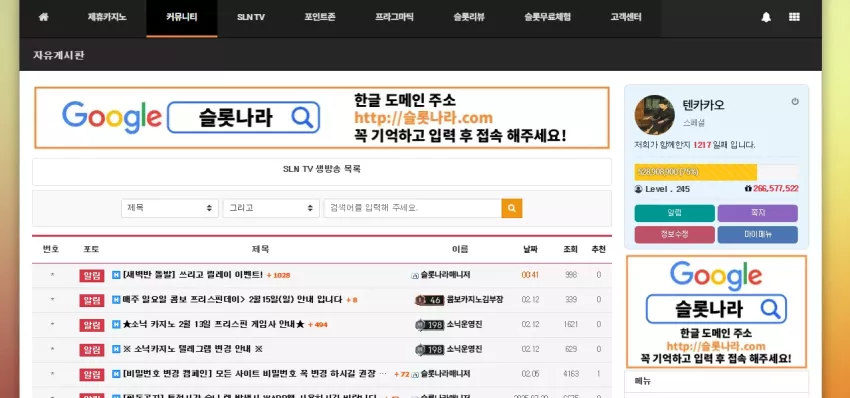Click the point gift icon beside 266,577,522
Image resolution: width=850 pixels, height=398 pixels.
(748, 189)
